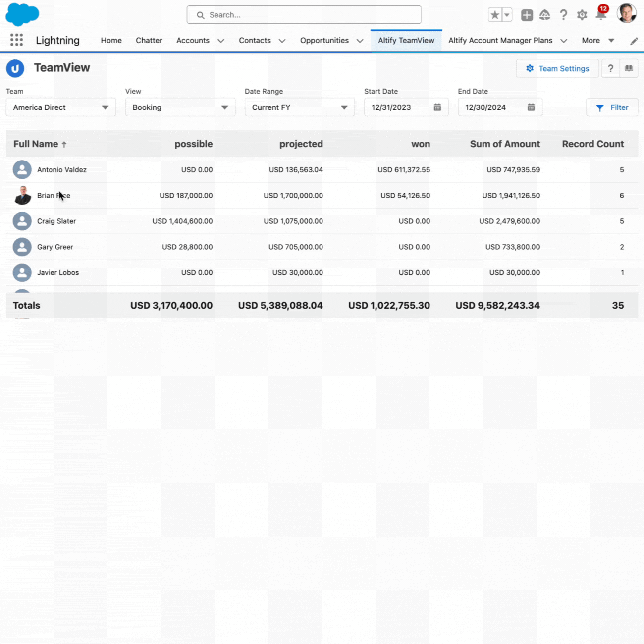644x644 pixels.
Task: Open Gary Greer name
Action: 55,247
